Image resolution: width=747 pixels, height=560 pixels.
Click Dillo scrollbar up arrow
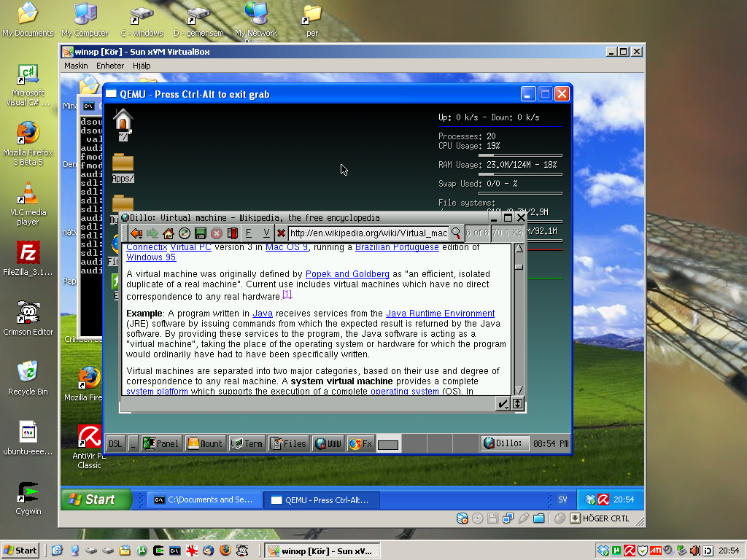(x=519, y=249)
